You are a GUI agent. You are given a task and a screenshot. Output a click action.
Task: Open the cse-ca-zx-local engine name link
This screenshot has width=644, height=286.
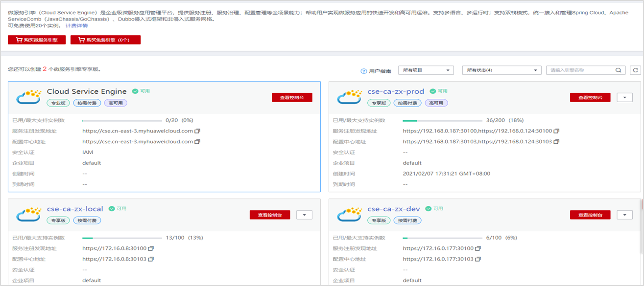pos(75,209)
